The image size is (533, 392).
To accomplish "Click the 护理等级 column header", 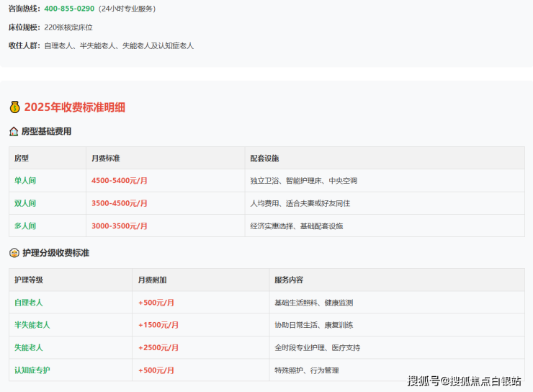I will [29, 280].
